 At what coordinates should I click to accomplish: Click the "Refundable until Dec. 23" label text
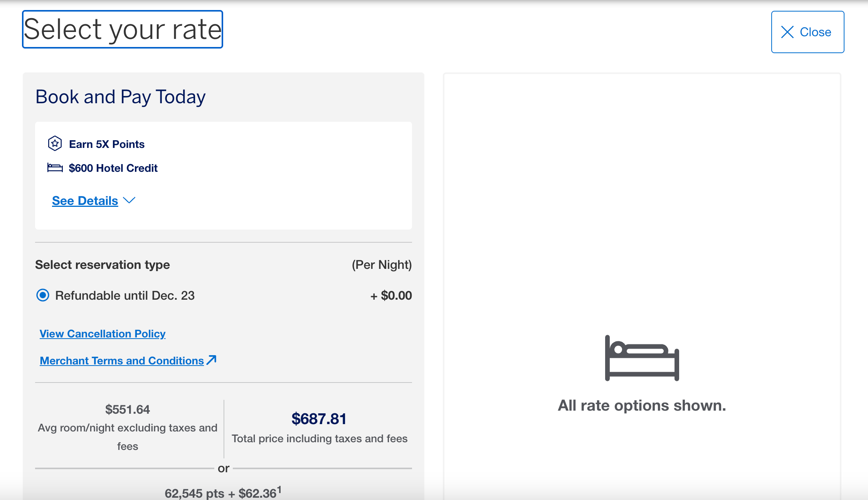(x=125, y=295)
